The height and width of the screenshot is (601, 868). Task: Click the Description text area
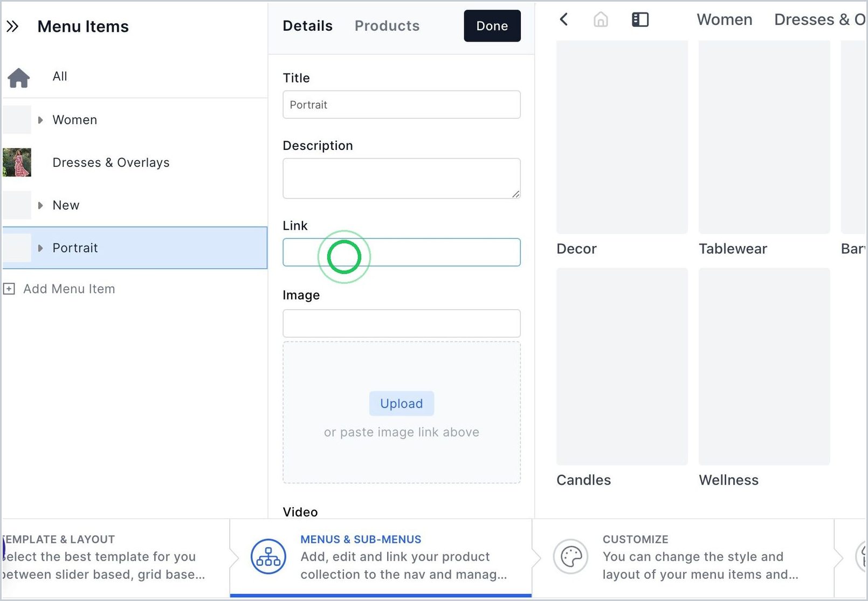pyautogui.click(x=402, y=179)
